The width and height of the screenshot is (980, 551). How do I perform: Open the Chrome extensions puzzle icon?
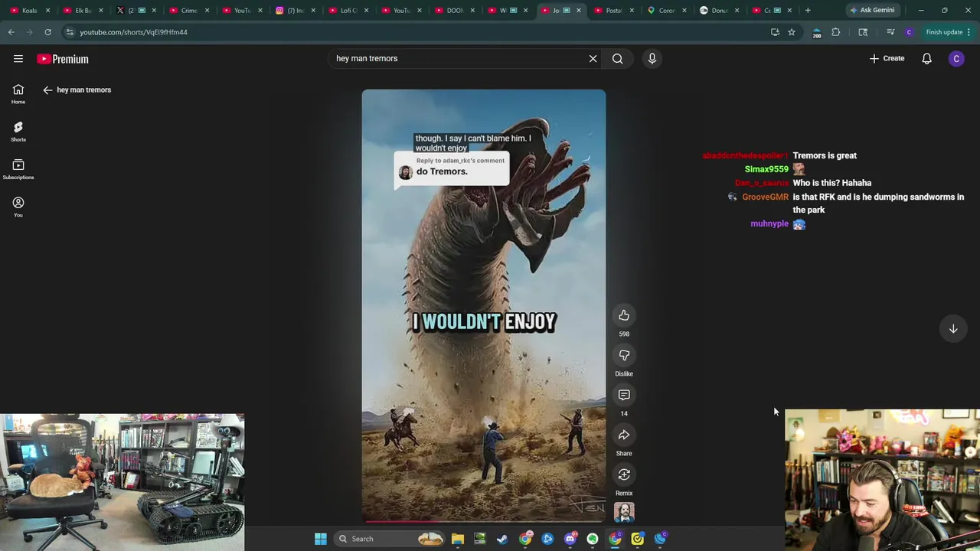coord(836,32)
